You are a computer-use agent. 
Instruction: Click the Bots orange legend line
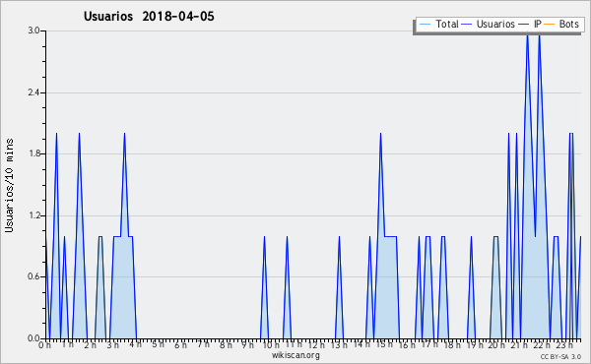pos(550,24)
